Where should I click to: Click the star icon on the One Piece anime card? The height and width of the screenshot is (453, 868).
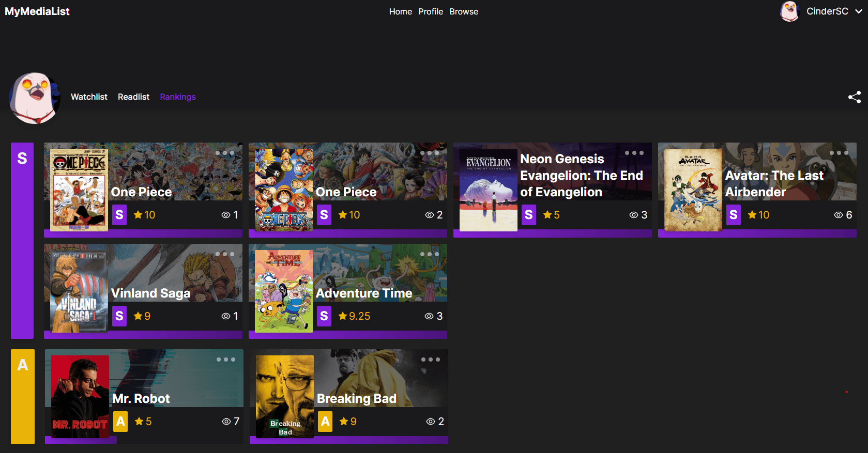(343, 215)
